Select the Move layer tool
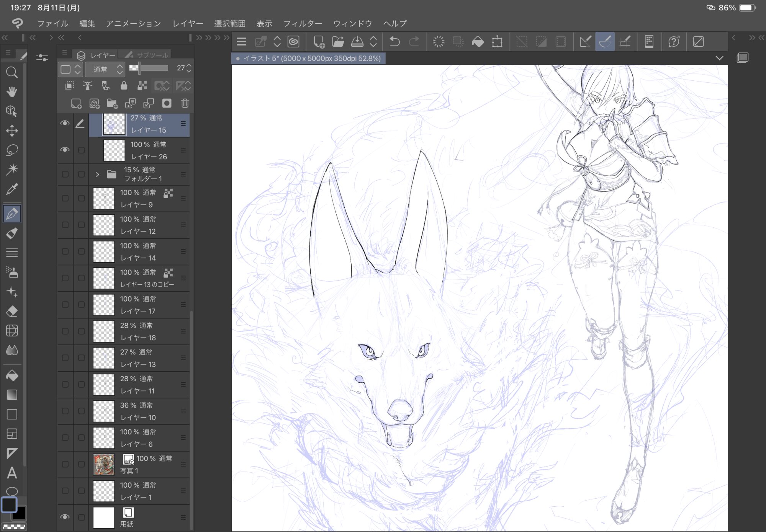Image resolution: width=766 pixels, height=532 pixels. [x=12, y=131]
